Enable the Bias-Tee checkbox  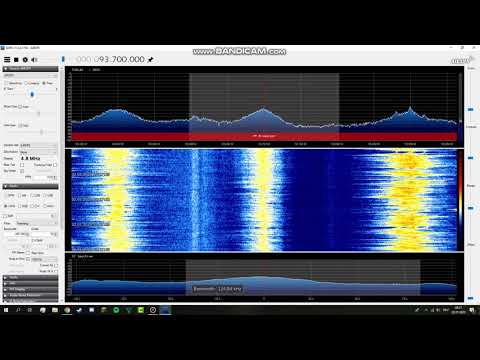22,165
